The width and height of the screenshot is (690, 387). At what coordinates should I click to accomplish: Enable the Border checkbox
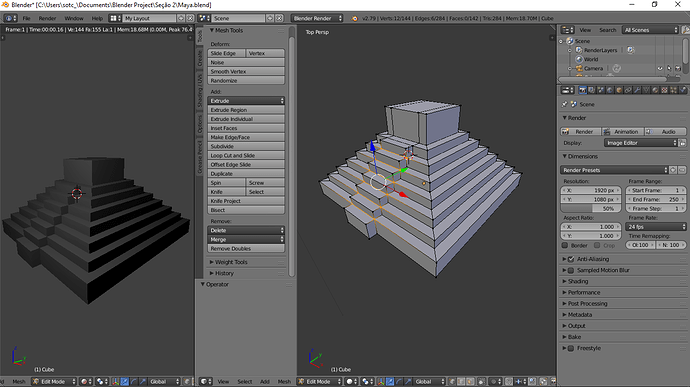565,245
